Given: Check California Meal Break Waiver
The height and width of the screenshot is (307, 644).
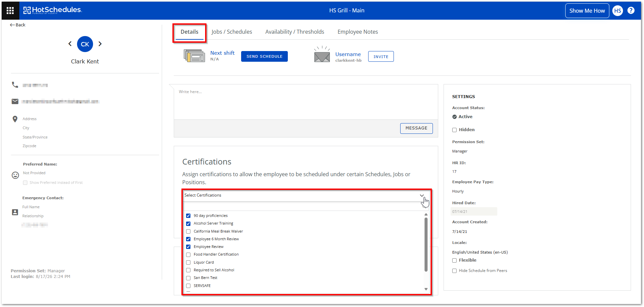Looking at the screenshot, I should point(188,231).
